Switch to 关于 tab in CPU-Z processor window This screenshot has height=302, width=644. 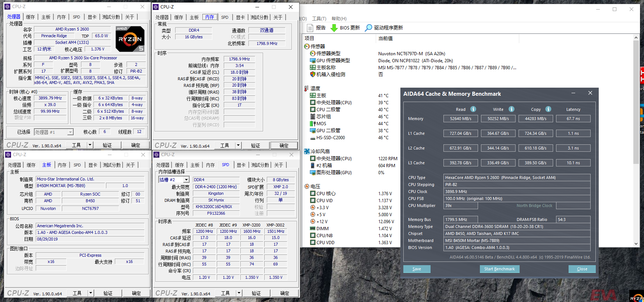(x=130, y=17)
